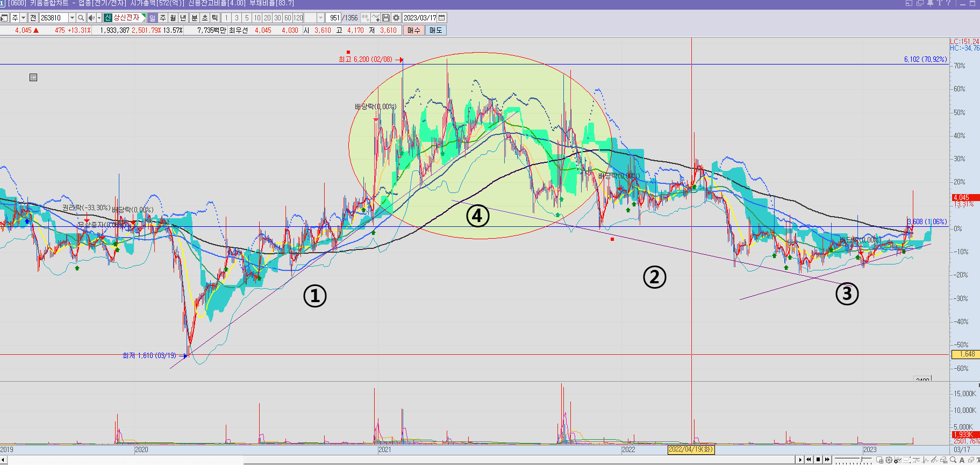Screen dimensions: 980x465
Task: Choose the 120 interval button
Action: click(x=298, y=18)
